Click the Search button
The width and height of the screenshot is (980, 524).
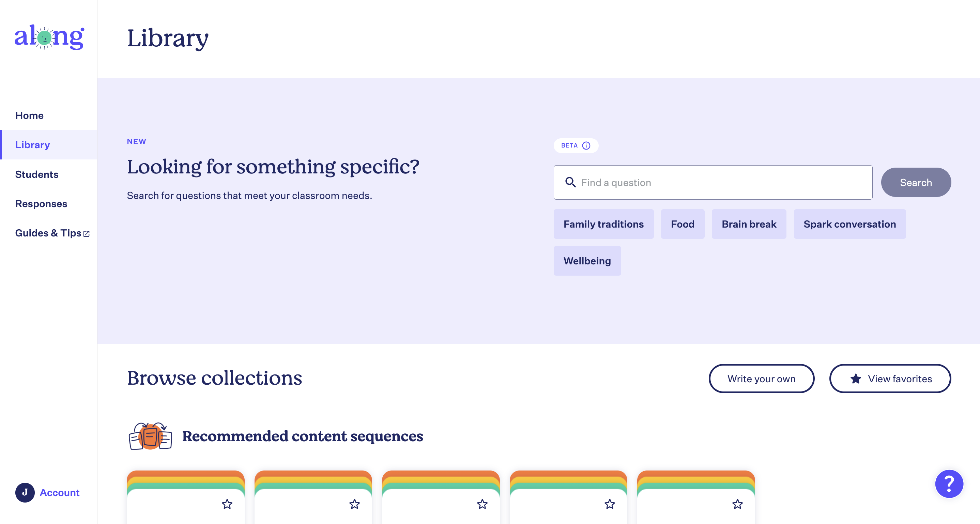pos(916,183)
